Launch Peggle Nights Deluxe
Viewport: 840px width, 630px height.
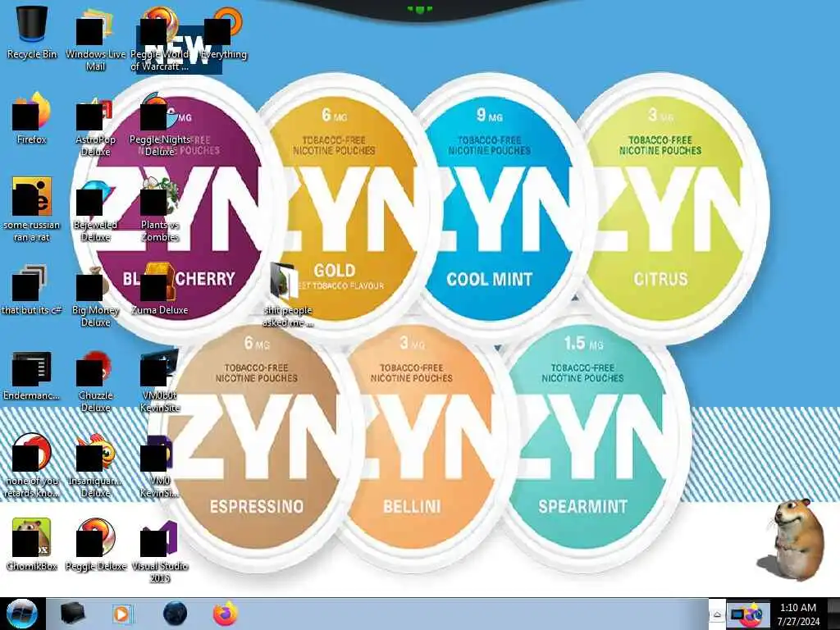160,125
